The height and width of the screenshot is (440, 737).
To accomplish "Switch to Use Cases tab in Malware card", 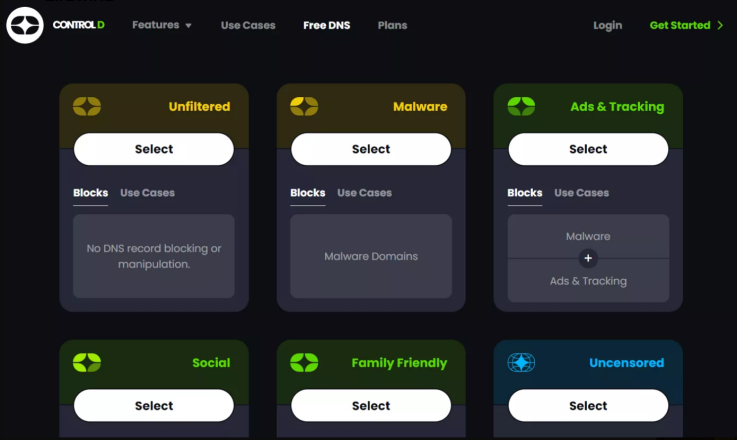I will click(365, 193).
